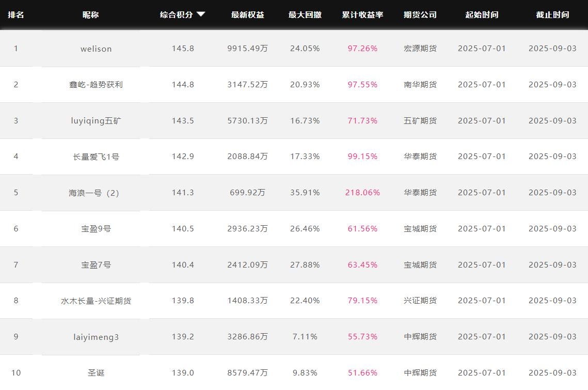
Task: Click return rate 63.45%
Action: (362, 264)
